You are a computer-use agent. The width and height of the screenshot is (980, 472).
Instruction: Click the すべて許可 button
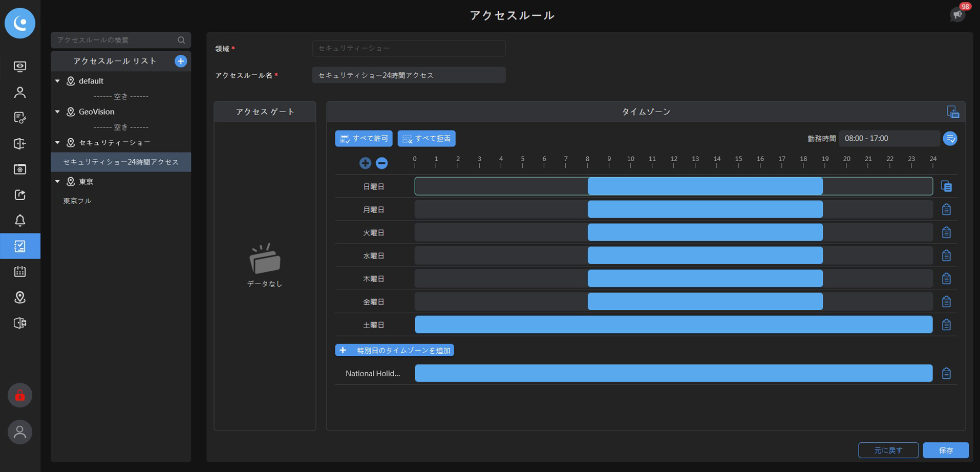click(x=364, y=138)
